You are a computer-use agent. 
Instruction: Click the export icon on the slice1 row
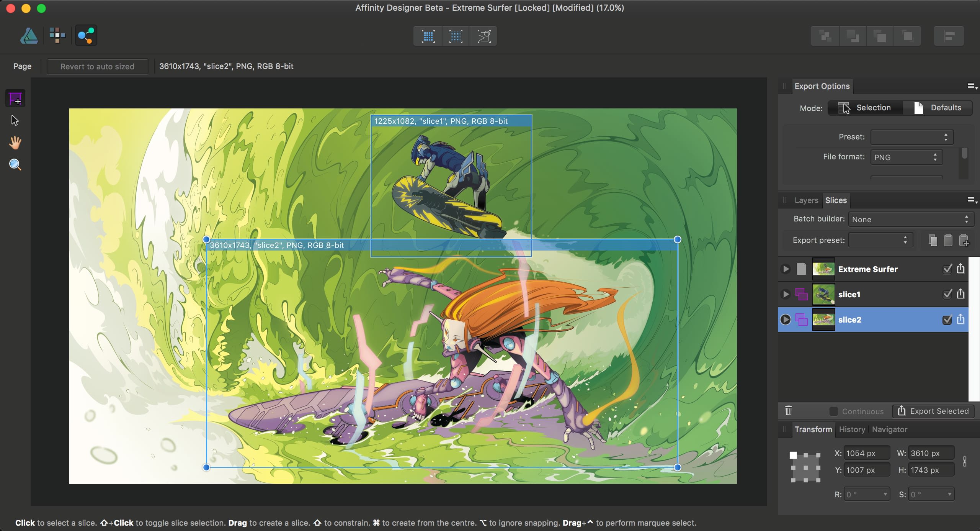960,294
